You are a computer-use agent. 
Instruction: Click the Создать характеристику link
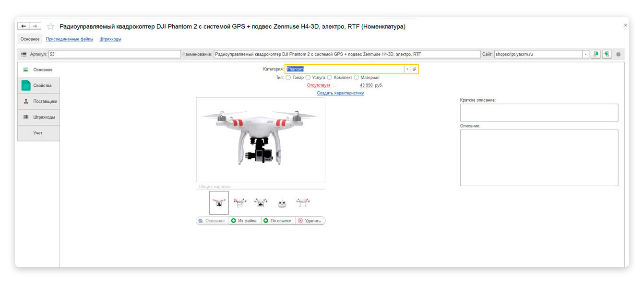coord(340,93)
